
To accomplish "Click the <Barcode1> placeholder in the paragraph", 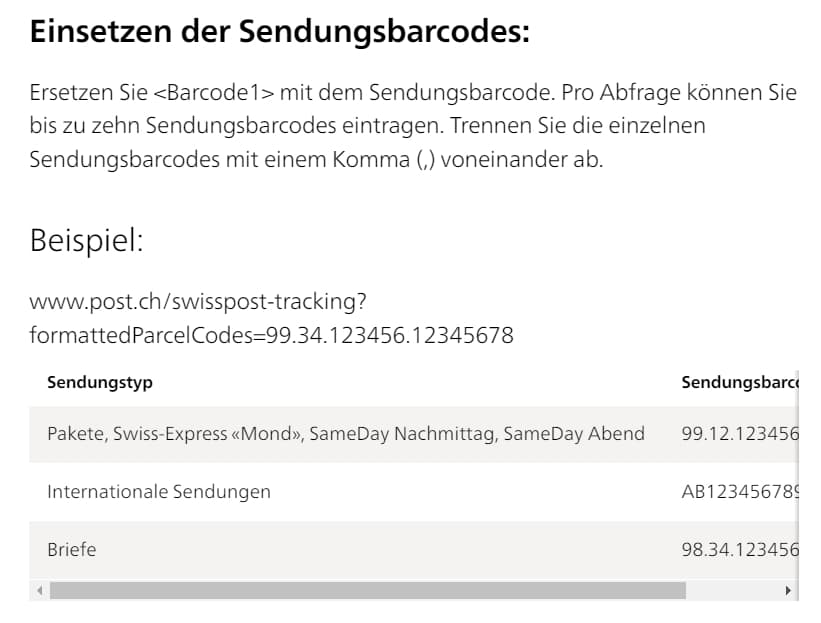I will pos(213,93).
